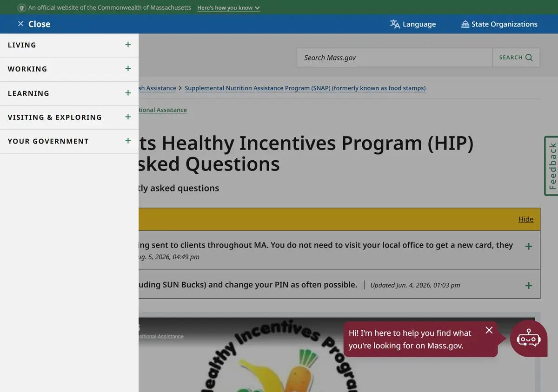Viewport: 558px width, 392px height.
Task: Expand the Learning menu section
Action: tap(128, 93)
